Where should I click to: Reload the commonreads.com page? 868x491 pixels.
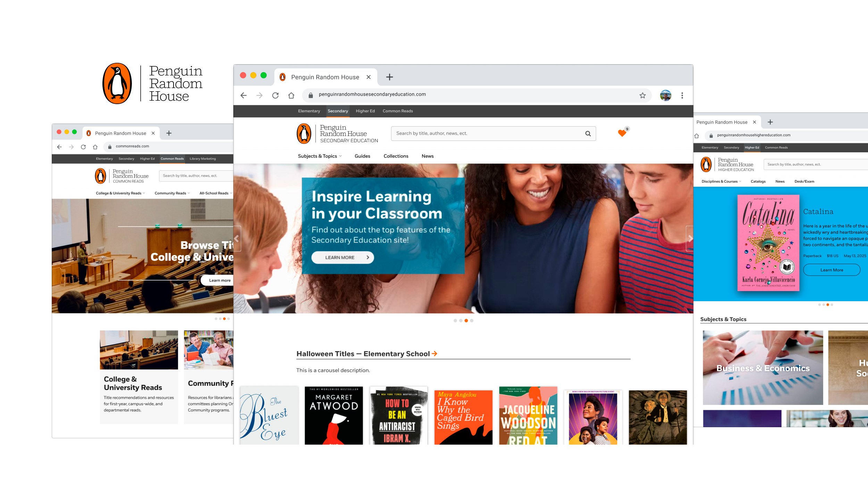(83, 147)
